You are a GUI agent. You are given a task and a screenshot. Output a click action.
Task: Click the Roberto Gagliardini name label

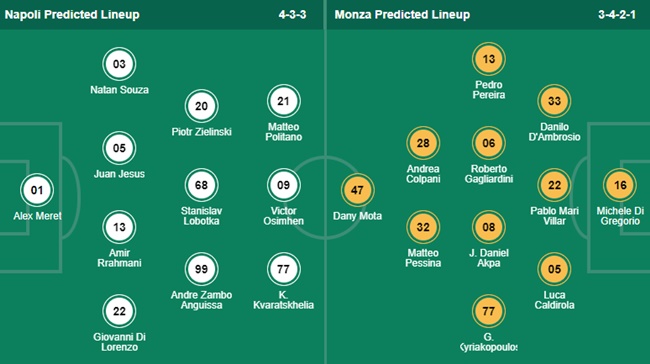[489, 174]
